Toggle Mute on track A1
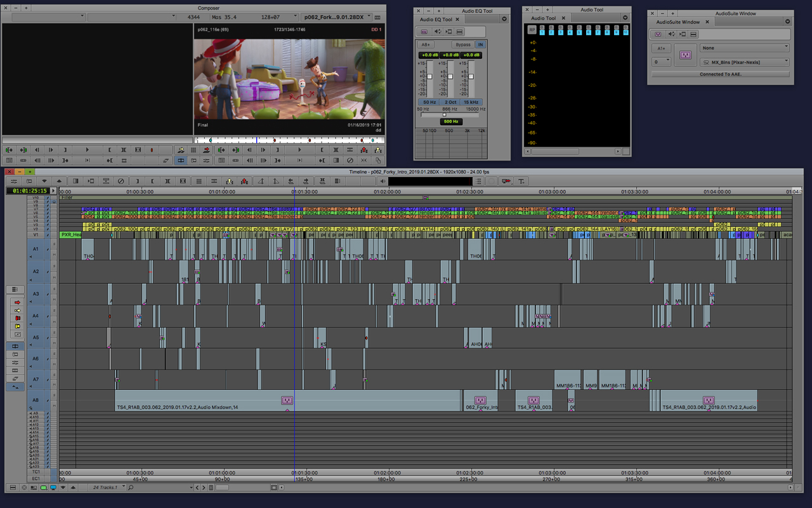The height and width of the screenshot is (508, 812). click(x=54, y=255)
